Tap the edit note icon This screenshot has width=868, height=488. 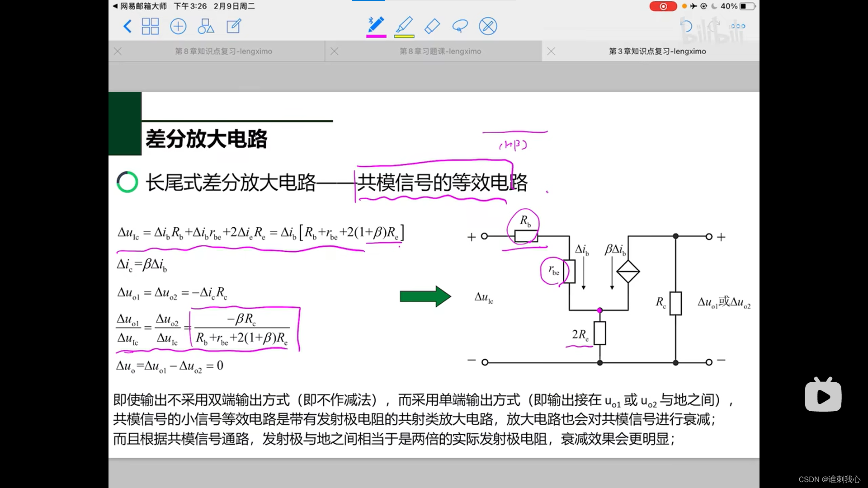tap(234, 26)
